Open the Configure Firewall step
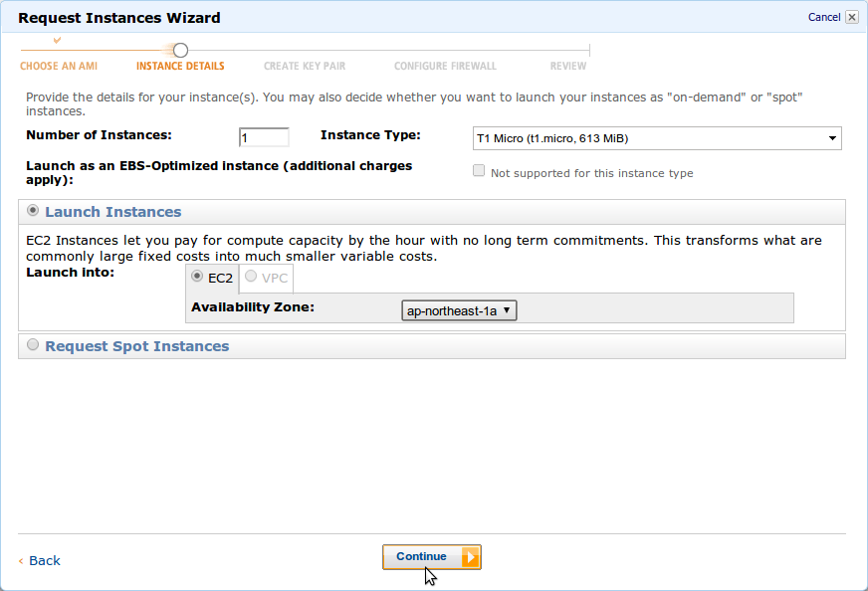 [445, 67]
